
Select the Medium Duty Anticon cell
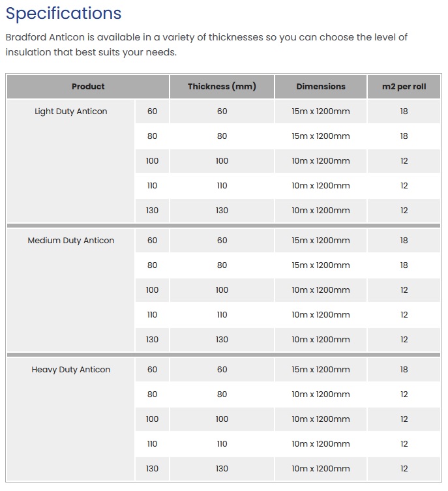tap(70, 290)
